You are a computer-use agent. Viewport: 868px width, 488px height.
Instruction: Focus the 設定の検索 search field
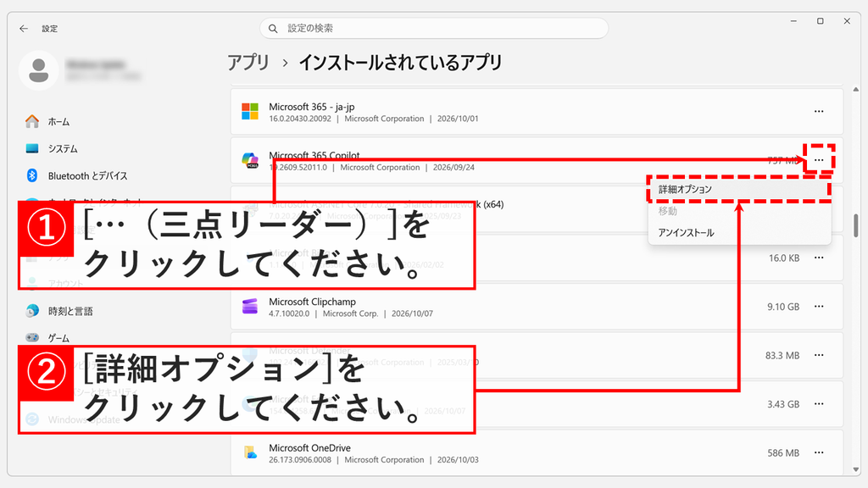(434, 28)
